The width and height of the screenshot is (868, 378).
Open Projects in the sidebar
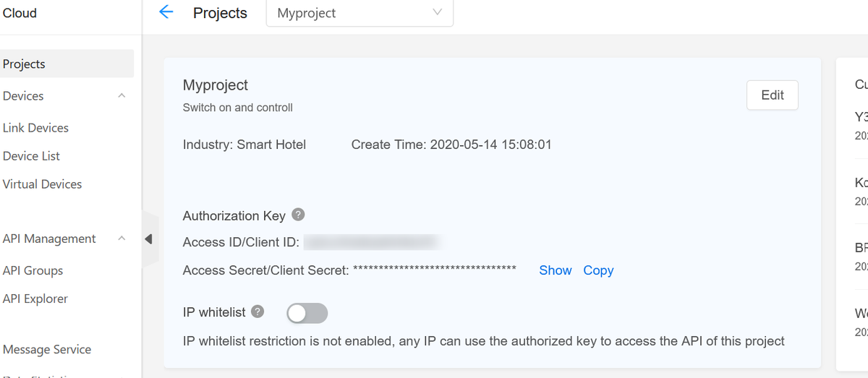(x=24, y=64)
